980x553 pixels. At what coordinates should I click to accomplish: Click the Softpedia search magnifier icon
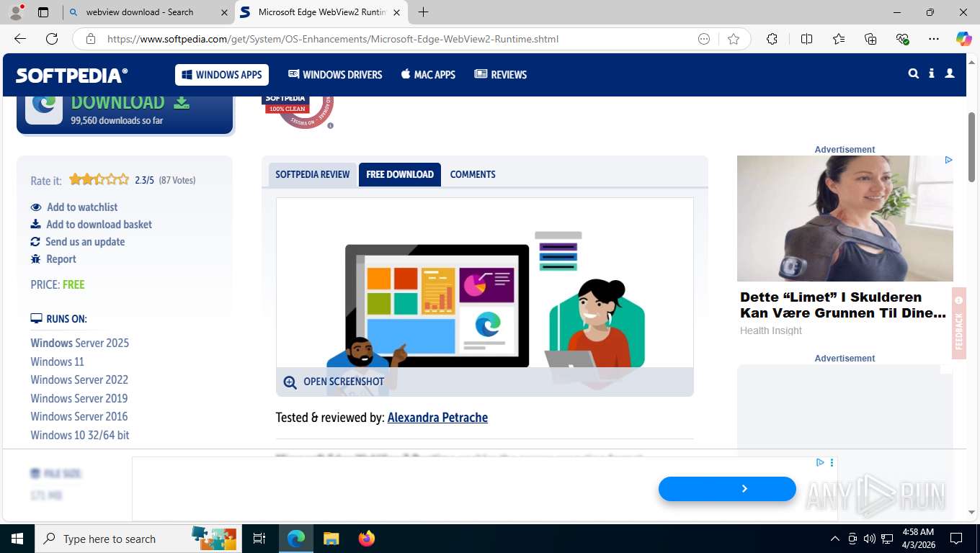(x=914, y=73)
